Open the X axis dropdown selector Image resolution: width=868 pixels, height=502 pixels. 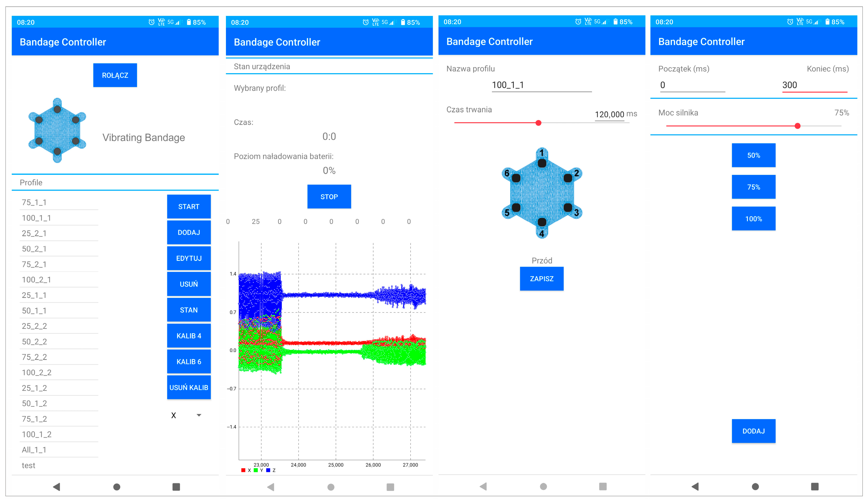186,415
